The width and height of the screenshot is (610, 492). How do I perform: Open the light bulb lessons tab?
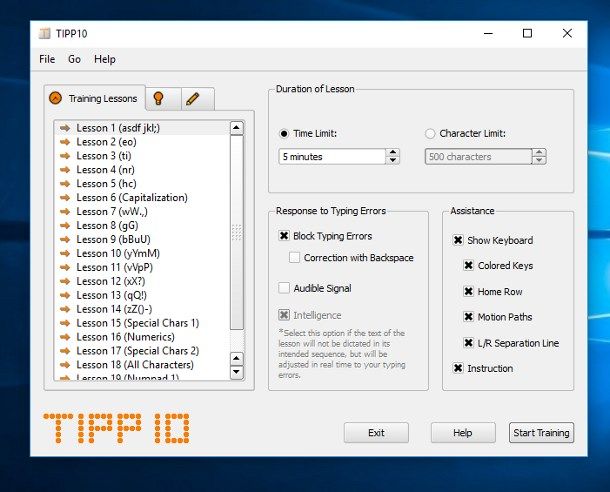163,99
